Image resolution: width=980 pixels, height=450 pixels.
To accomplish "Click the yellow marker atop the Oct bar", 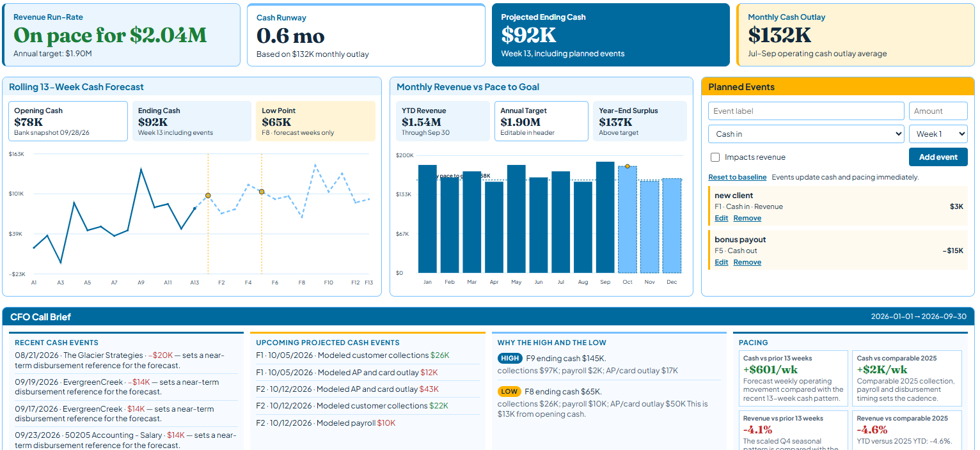I will (x=628, y=166).
